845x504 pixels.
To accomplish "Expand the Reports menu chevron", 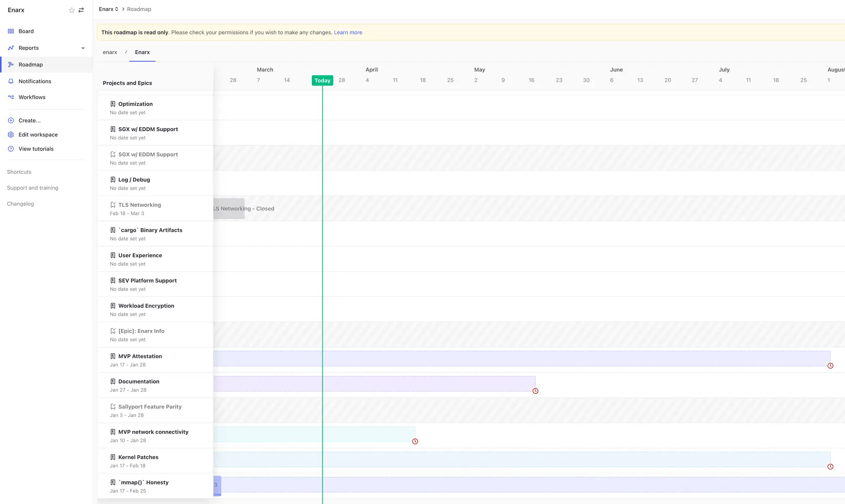I will click(x=83, y=48).
